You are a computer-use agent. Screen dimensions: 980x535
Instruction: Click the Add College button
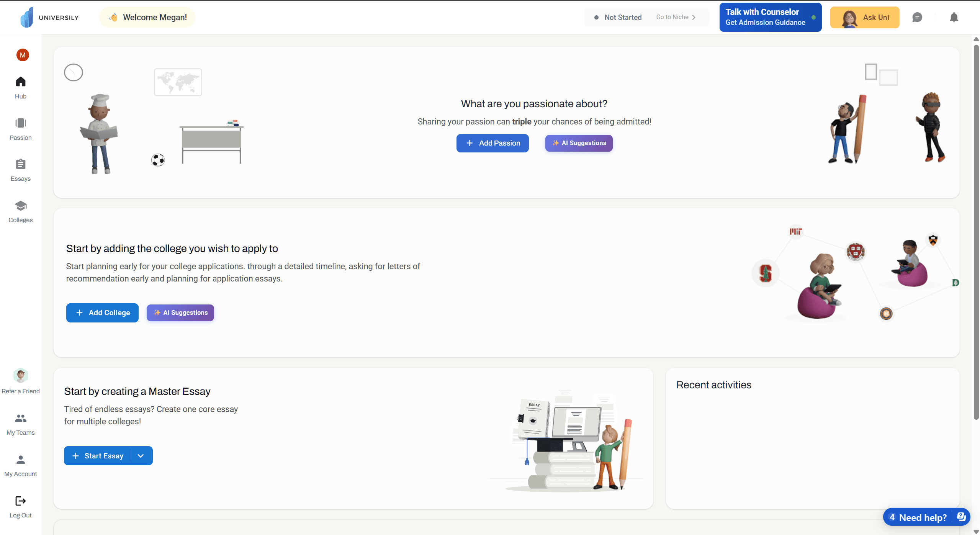point(102,313)
